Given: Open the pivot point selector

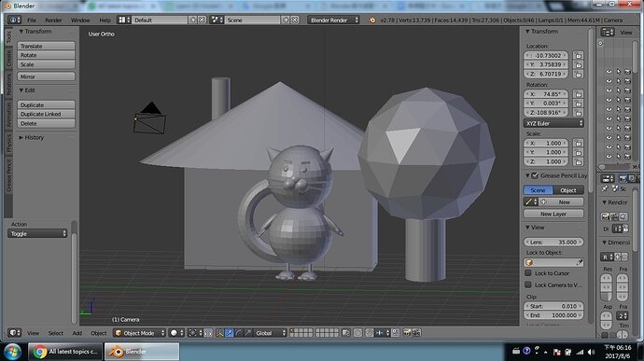Looking at the screenshot, I should (x=195, y=333).
